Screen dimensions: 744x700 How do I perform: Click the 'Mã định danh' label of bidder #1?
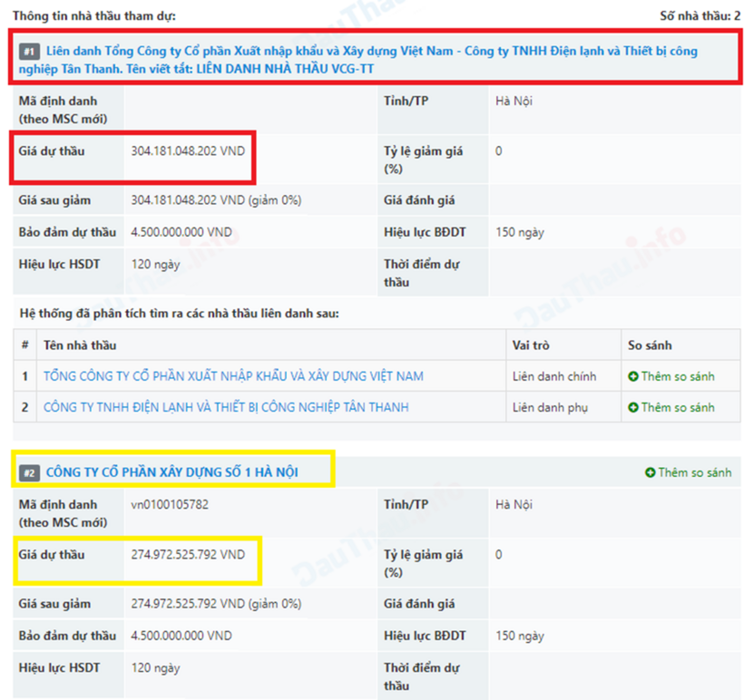tap(63, 110)
